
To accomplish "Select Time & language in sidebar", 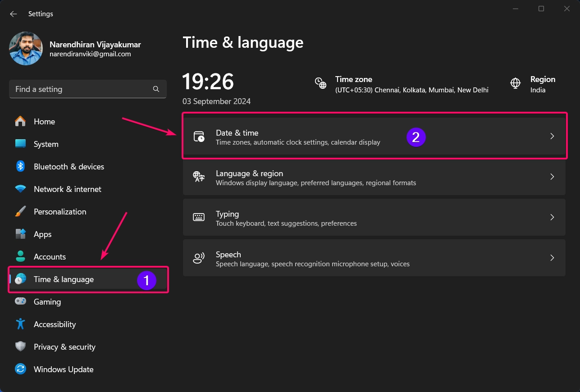I will tap(88, 279).
